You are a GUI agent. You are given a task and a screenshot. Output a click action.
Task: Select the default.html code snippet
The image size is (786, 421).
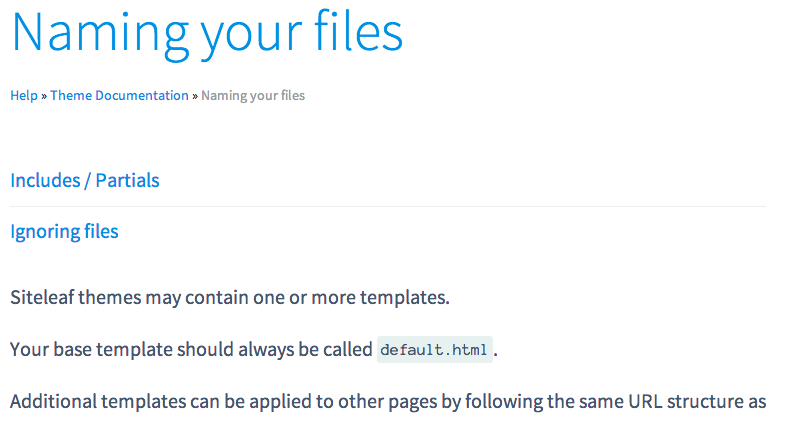(x=434, y=349)
